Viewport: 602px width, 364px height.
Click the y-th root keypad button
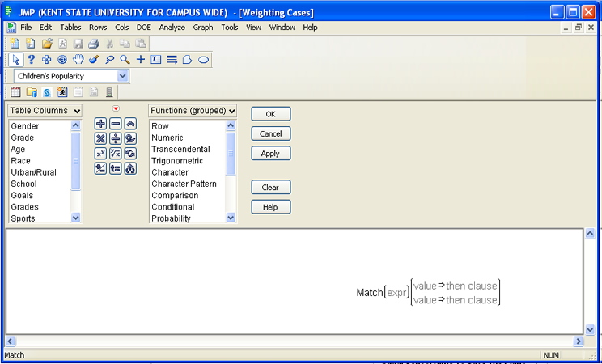tap(115, 154)
